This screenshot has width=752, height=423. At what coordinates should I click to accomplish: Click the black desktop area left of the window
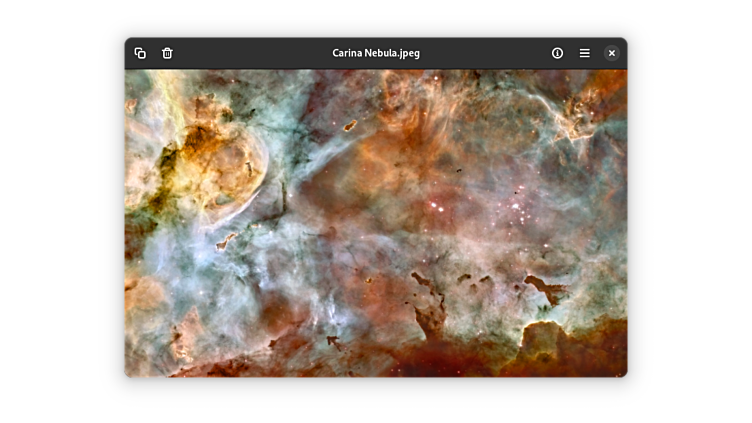60,210
